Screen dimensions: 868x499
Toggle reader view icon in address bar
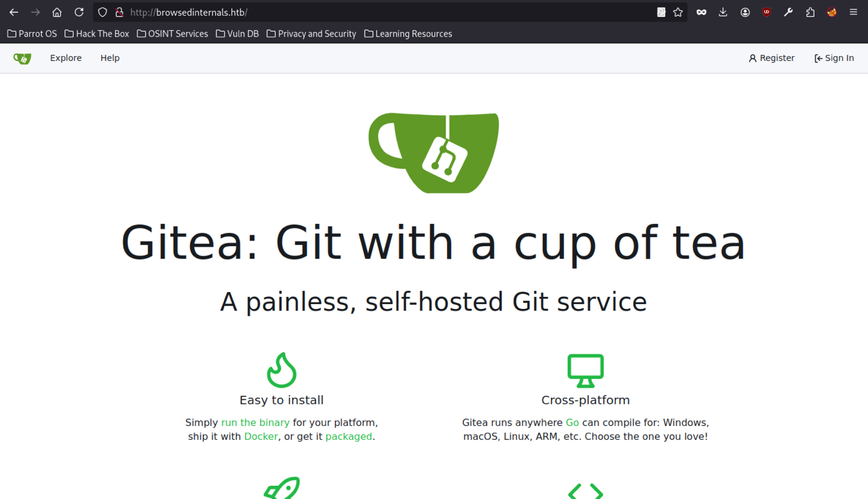[661, 12]
